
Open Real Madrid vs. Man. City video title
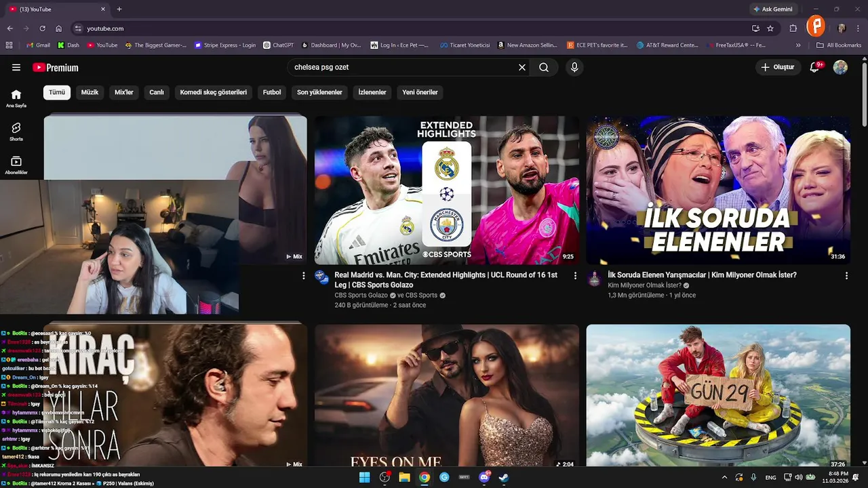point(446,280)
